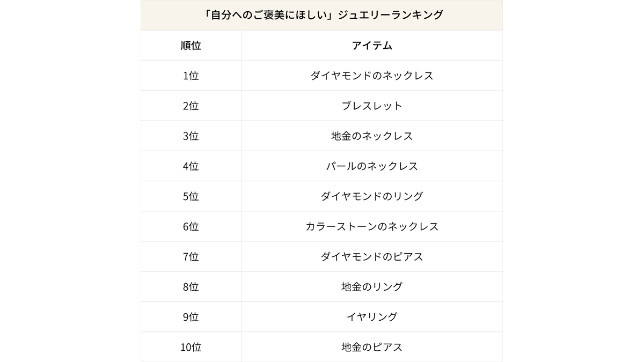Select the 7位 rank cell
Viewport: 644px width, 362px height.
click(x=191, y=257)
